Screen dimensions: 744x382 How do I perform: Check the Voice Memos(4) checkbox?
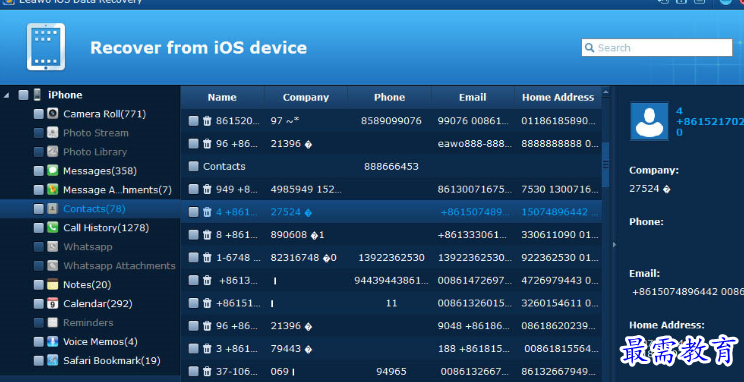click(39, 342)
